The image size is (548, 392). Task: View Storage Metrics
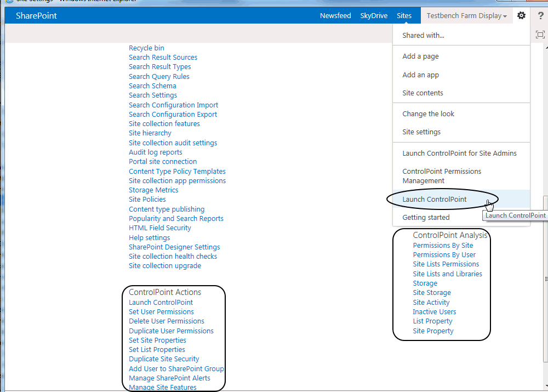coord(153,190)
